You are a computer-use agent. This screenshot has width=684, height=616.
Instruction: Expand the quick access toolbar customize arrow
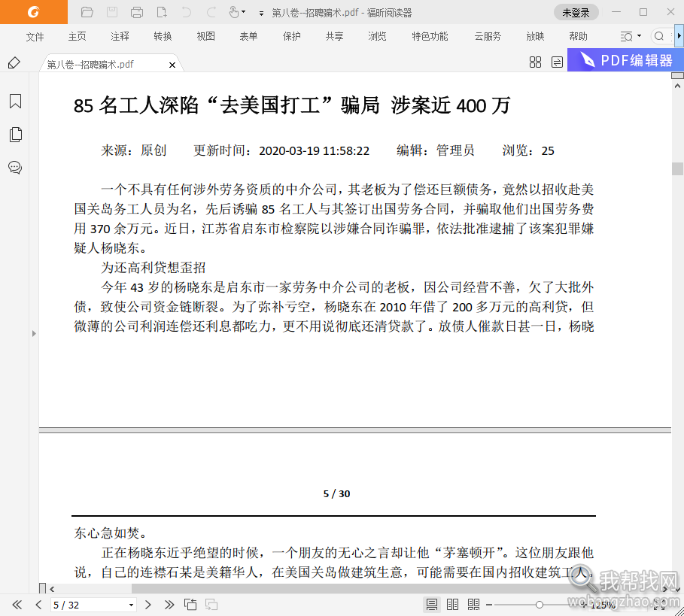261,14
